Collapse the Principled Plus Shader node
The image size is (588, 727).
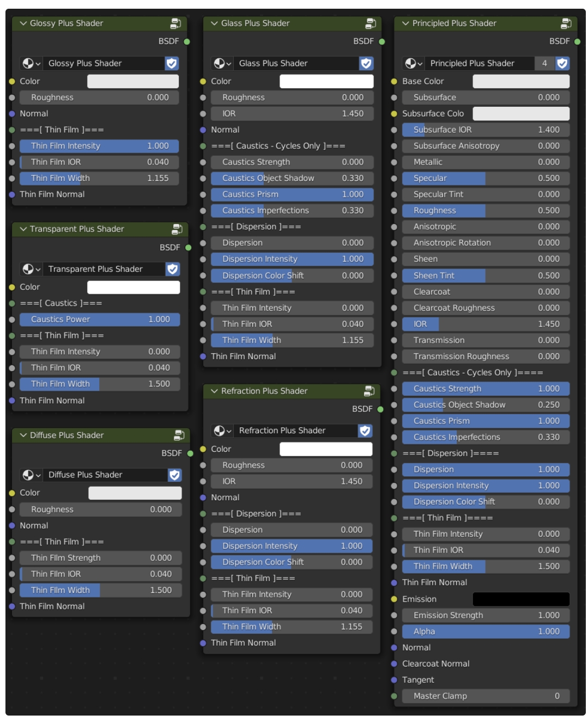pyautogui.click(x=405, y=23)
